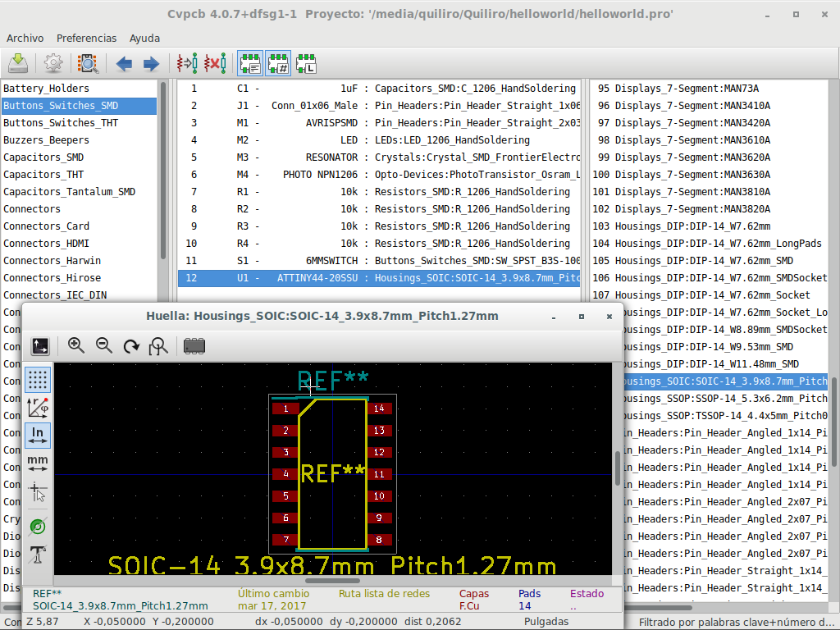Viewport: 840px width, 630px height.
Task: Toggle filter footprints by pin count
Action: coord(278,63)
